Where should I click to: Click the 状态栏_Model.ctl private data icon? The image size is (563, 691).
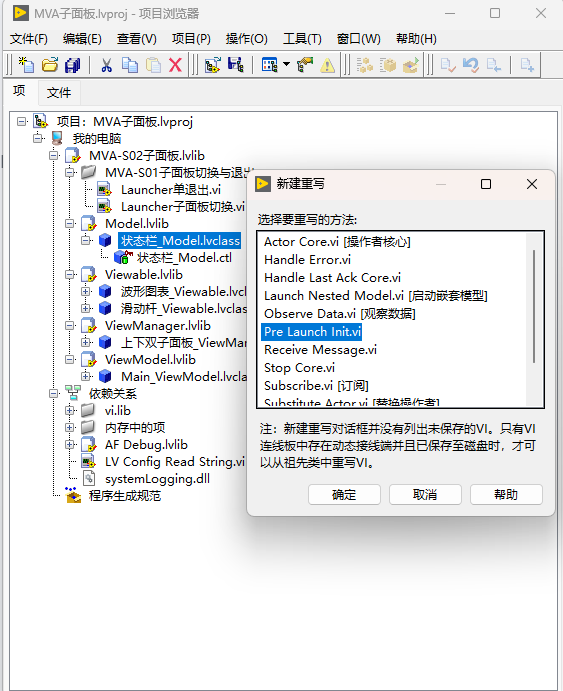click(x=123, y=257)
